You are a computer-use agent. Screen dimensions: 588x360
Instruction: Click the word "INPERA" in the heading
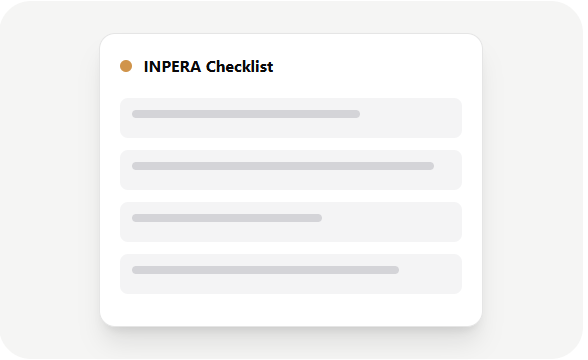[x=172, y=66]
